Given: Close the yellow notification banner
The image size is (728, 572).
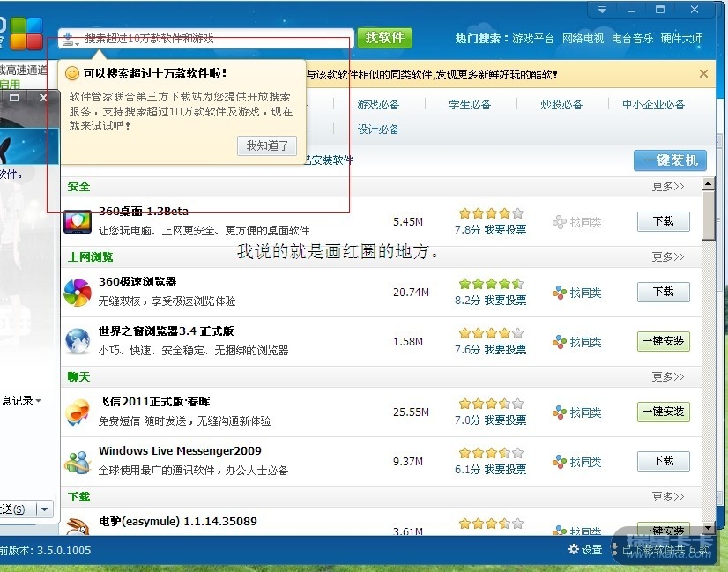Looking at the screenshot, I should click(x=703, y=73).
